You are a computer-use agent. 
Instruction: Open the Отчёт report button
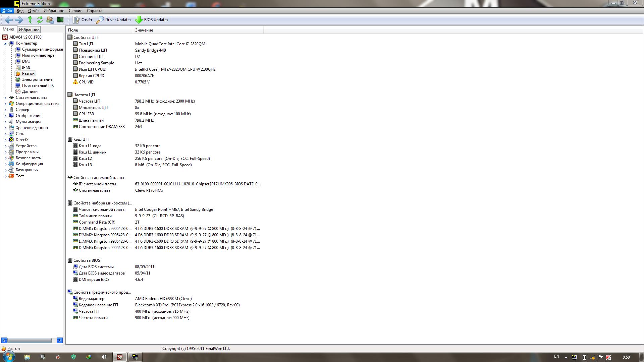tap(83, 20)
